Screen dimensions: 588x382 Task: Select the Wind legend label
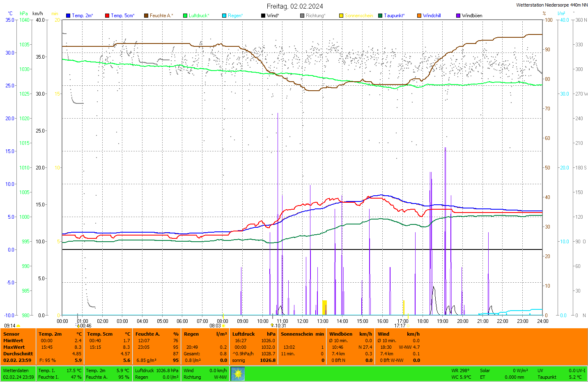click(273, 16)
